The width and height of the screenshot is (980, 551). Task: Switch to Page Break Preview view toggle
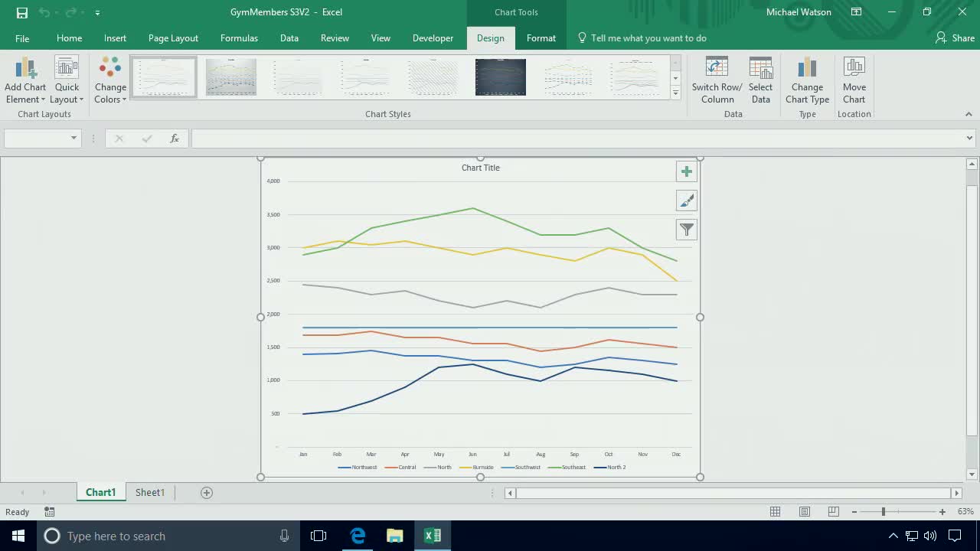832,511
